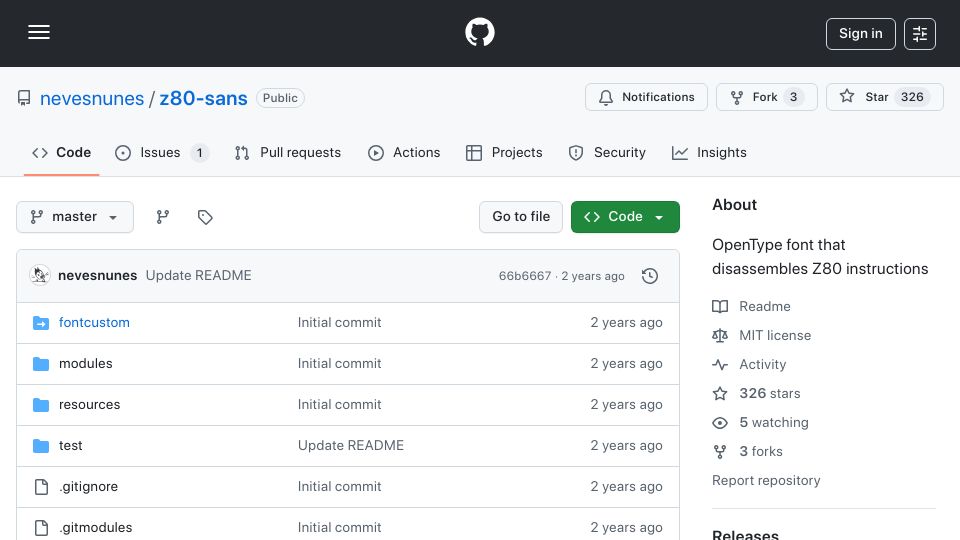Open the z80-sans repository link
The width and height of the screenshot is (960, 540).
click(203, 99)
